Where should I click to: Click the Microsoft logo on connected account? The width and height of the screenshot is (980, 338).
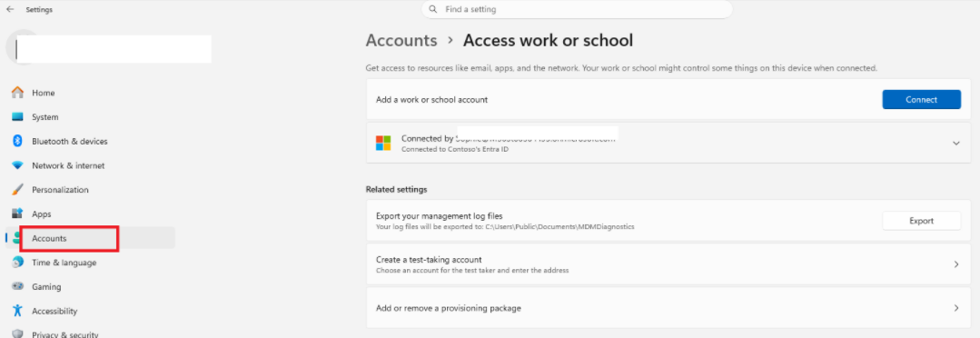(x=383, y=143)
